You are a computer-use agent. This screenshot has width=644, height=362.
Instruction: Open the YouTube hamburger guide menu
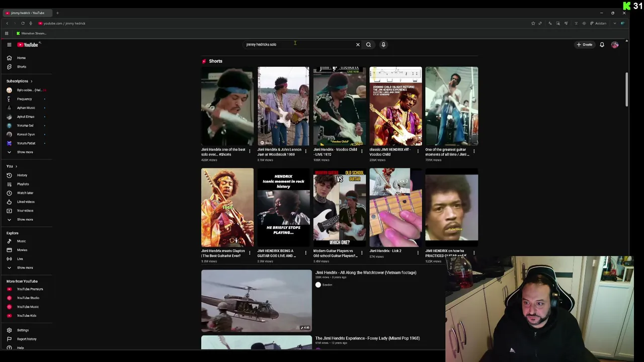[x=9, y=45]
